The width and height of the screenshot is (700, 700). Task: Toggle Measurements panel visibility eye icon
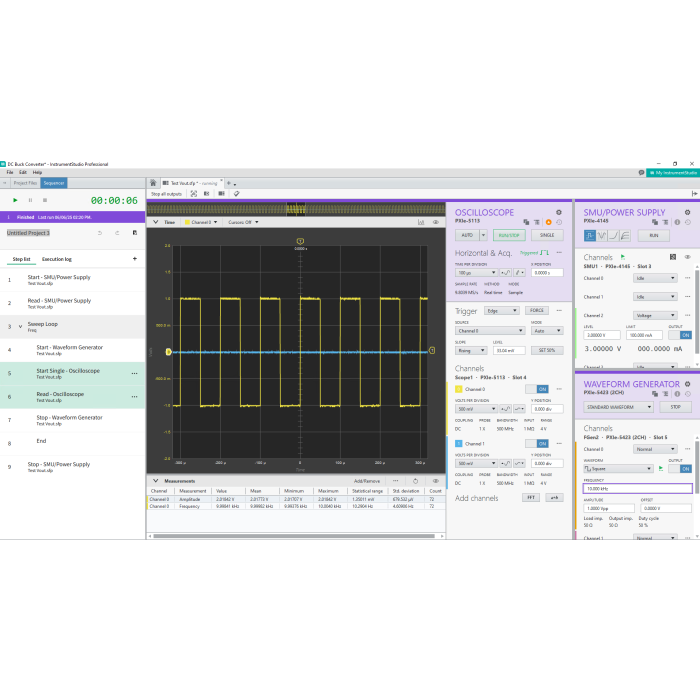click(436, 481)
